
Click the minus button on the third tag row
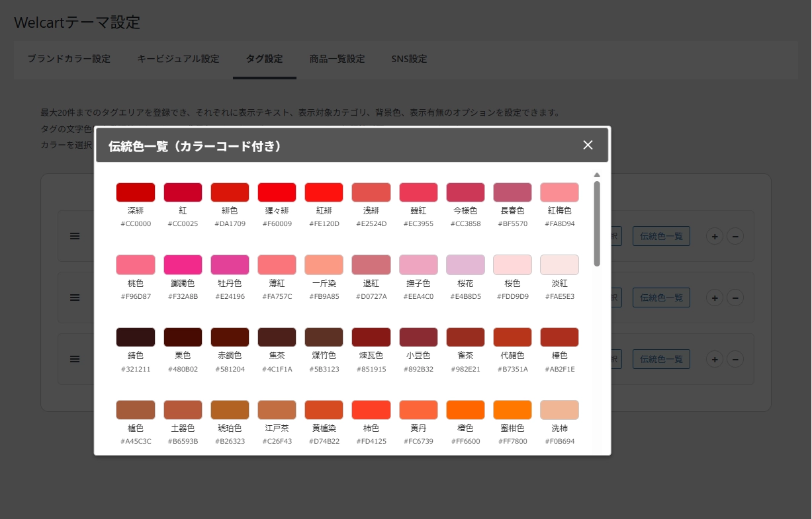(x=736, y=359)
